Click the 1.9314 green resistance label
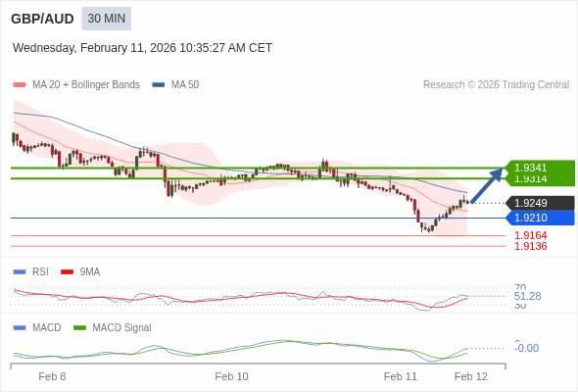 540,179
